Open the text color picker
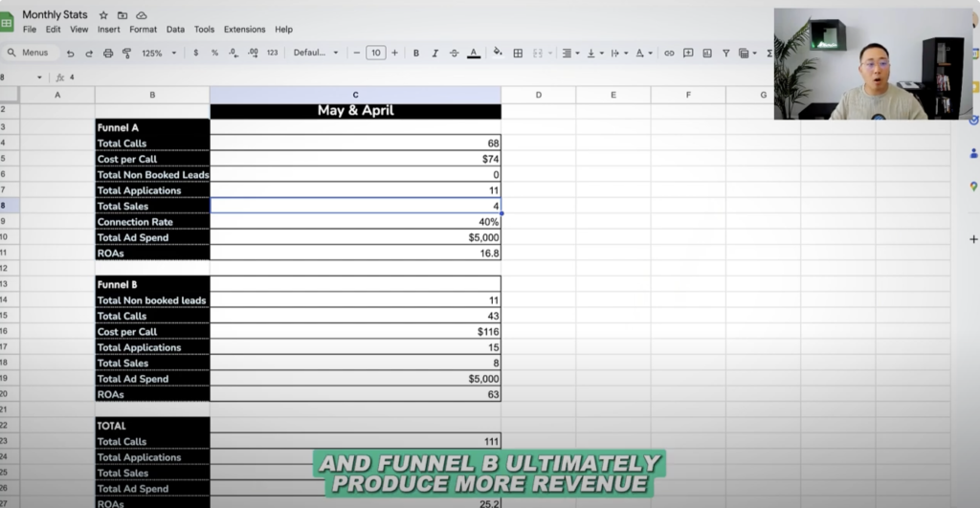 pos(474,53)
